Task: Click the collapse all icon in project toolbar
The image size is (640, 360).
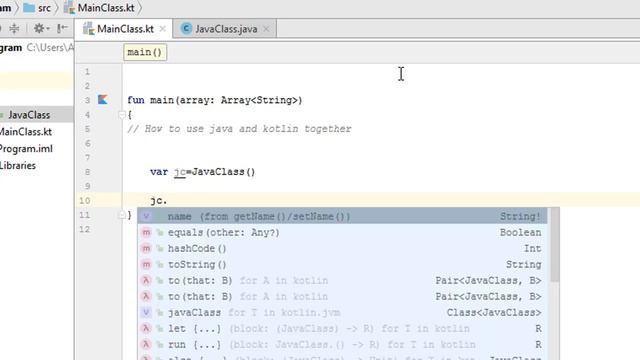Action: 14,29
